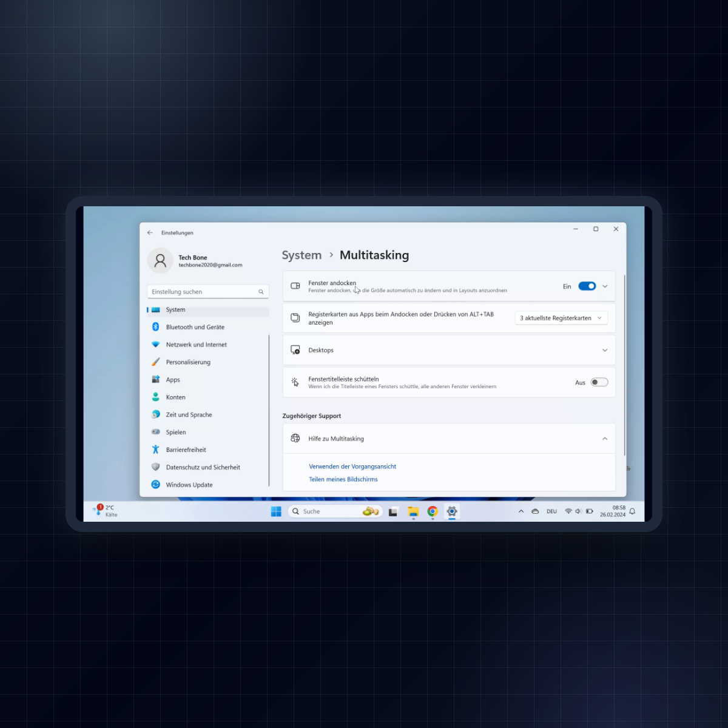
Task: Click the Spielen controller icon
Action: [x=155, y=432]
